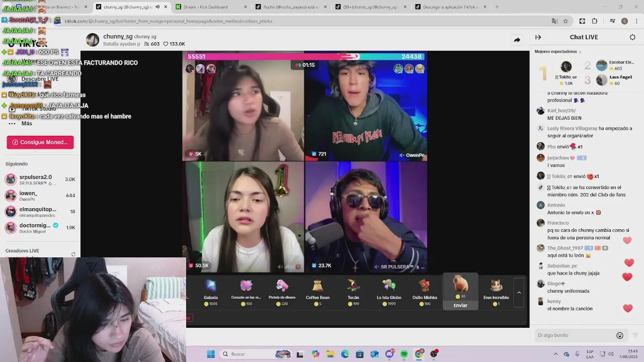The image size is (644, 362).
Task: Open a new browser tab
Action: [x=497, y=7]
